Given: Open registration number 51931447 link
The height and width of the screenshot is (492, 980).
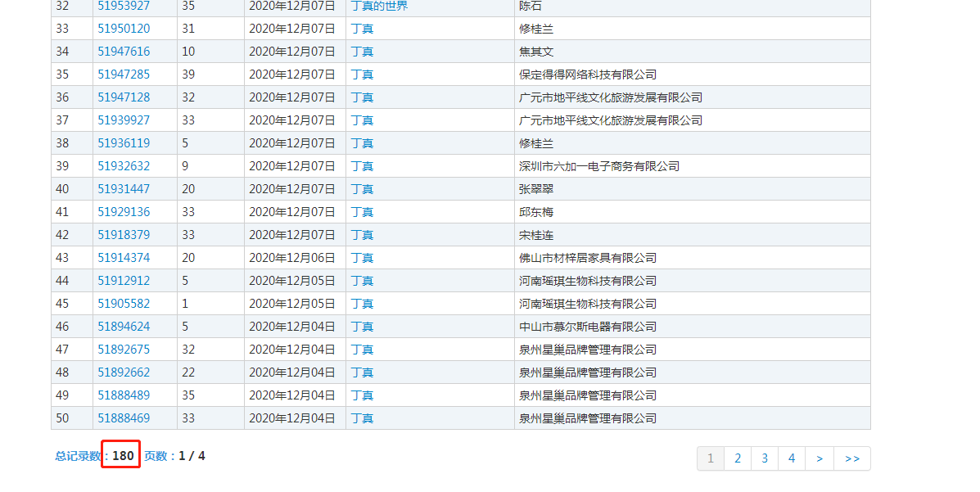Looking at the screenshot, I should 124,189.
